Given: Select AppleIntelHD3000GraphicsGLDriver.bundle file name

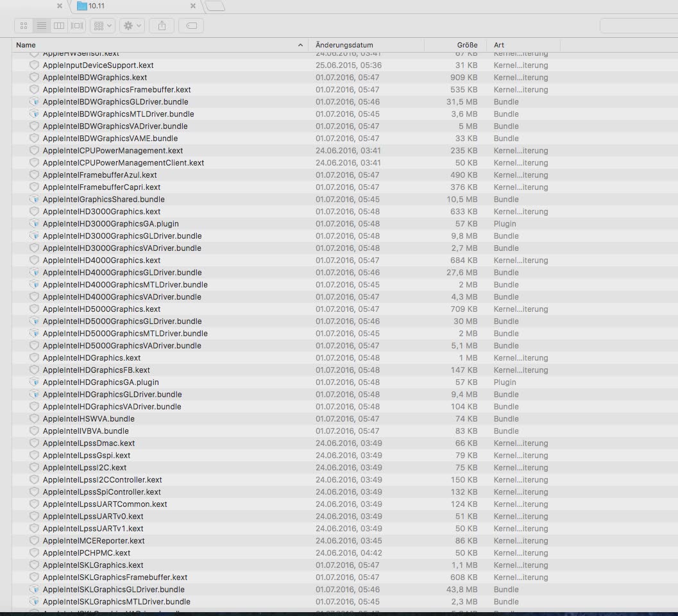Looking at the screenshot, I should coord(123,235).
